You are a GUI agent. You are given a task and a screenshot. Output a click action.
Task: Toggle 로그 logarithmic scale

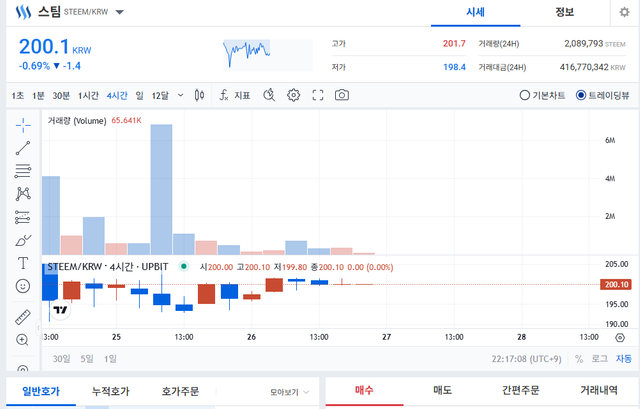[600, 359]
